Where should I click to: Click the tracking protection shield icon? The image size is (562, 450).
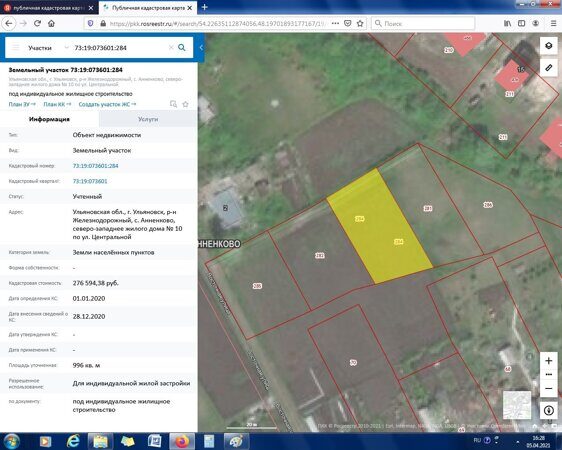[90, 24]
